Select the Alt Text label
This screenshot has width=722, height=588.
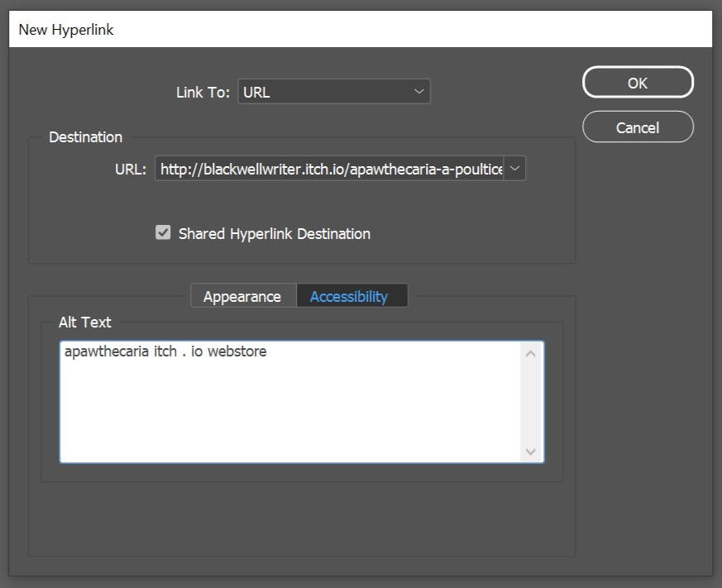86,323
